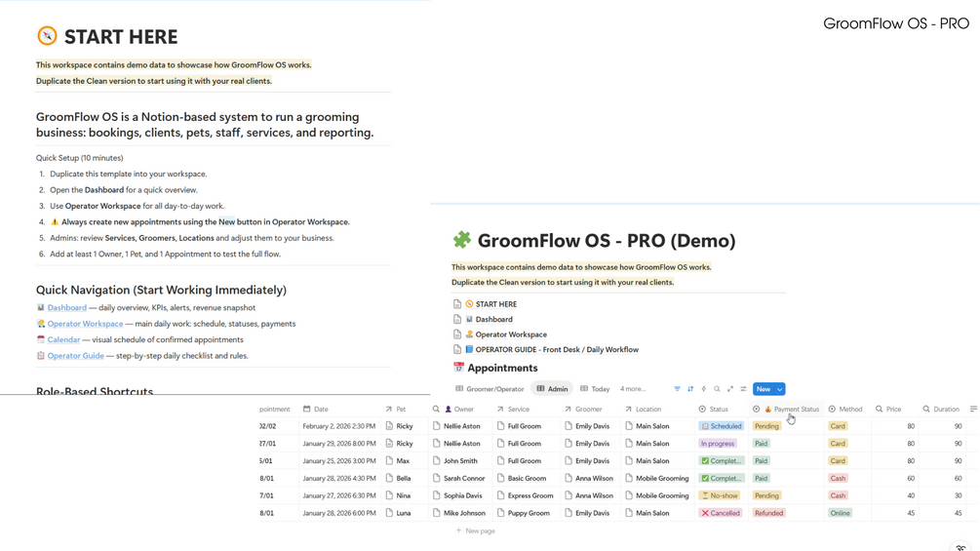
Task: Click the page icon beside Mobile Grooming for Bella
Action: pyautogui.click(x=629, y=479)
